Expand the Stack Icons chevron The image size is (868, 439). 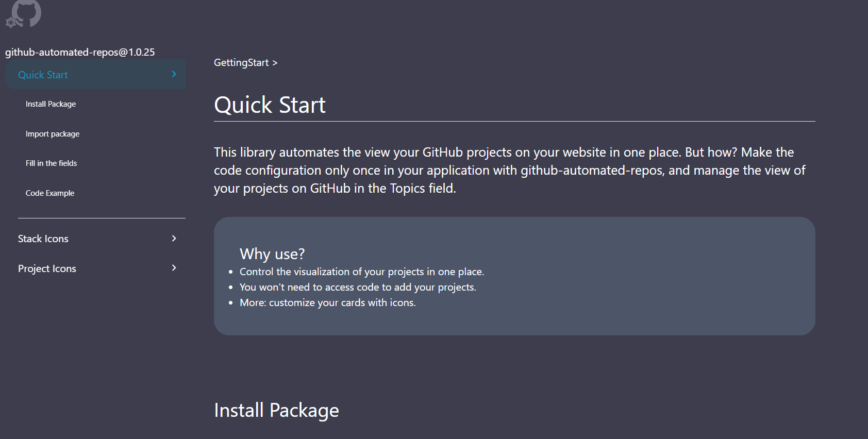pos(174,238)
